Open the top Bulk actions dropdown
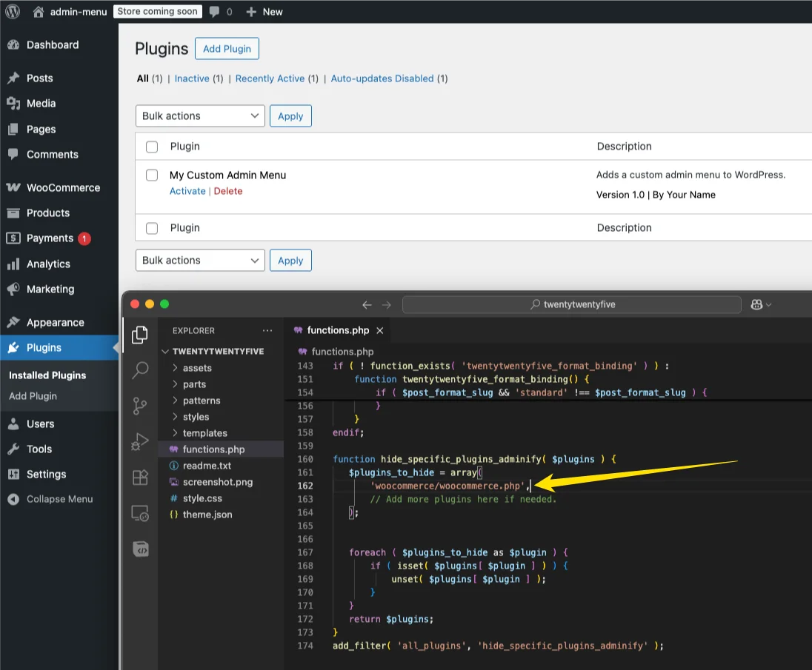 click(200, 116)
